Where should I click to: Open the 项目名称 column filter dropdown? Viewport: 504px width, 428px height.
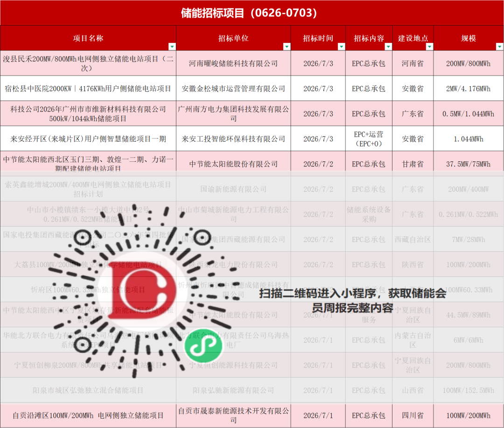[172, 47]
